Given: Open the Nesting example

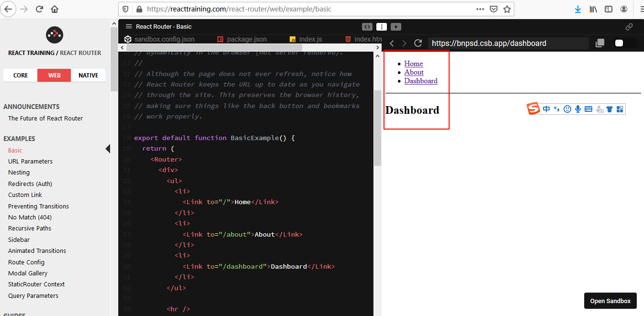Looking at the screenshot, I should (19, 172).
